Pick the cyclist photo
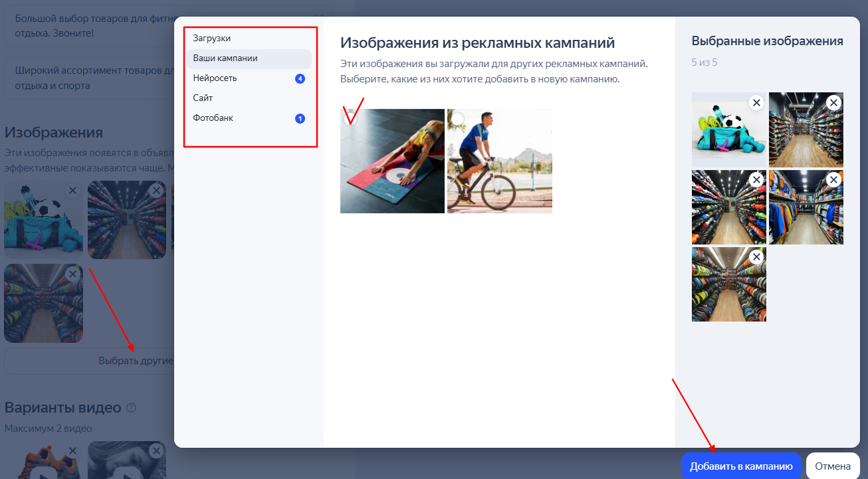 500,161
